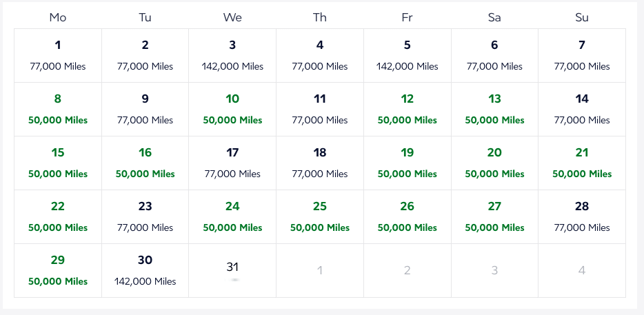Select day 25 for 50,000 Miles
Image resolution: width=644 pixels, height=315 pixels.
point(320,216)
